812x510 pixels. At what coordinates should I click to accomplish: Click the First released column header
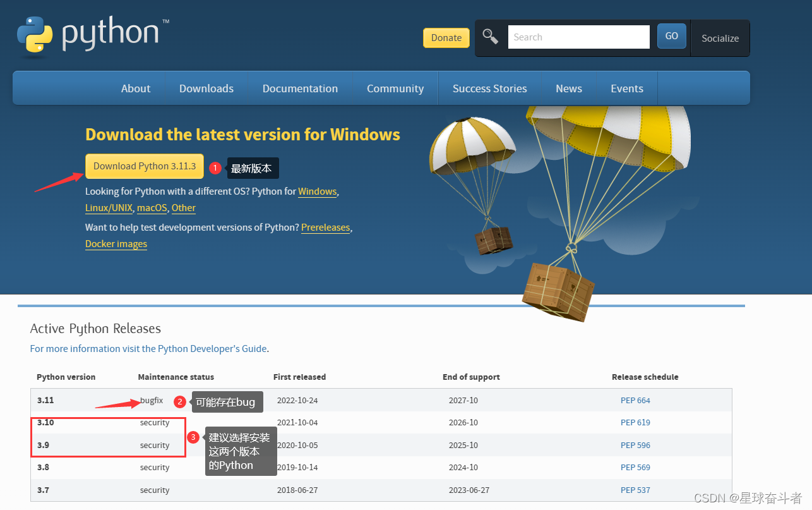tap(299, 377)
